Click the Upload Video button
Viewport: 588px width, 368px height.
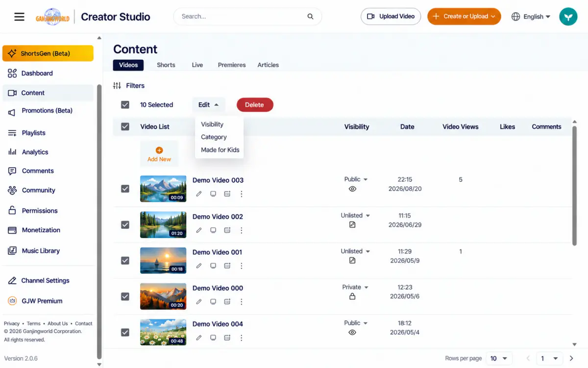point(391,17)
